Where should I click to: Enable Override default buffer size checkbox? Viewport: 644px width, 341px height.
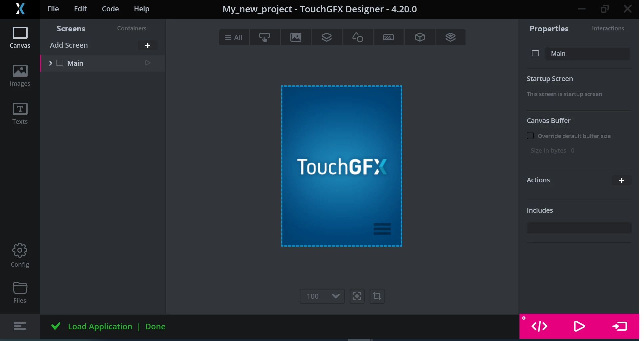pos(530,136)
